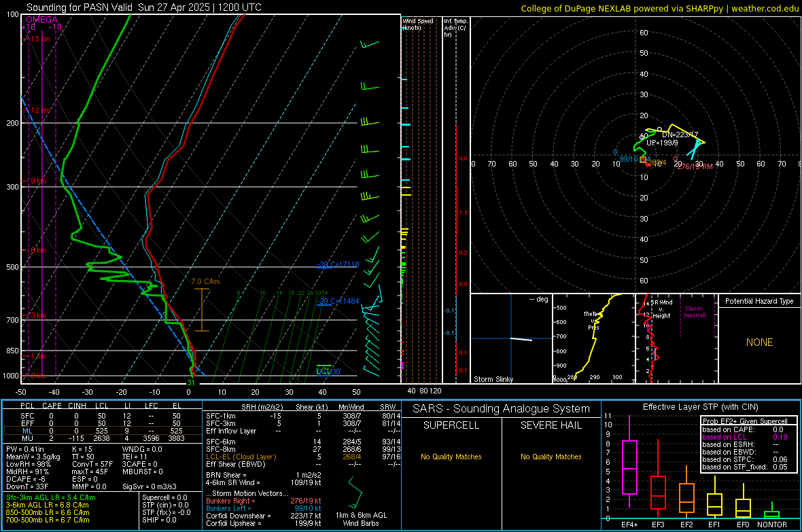Screen dimensions: 802x532
Task: Click the Theta v. Pres plot label
Action: [591, 321]
